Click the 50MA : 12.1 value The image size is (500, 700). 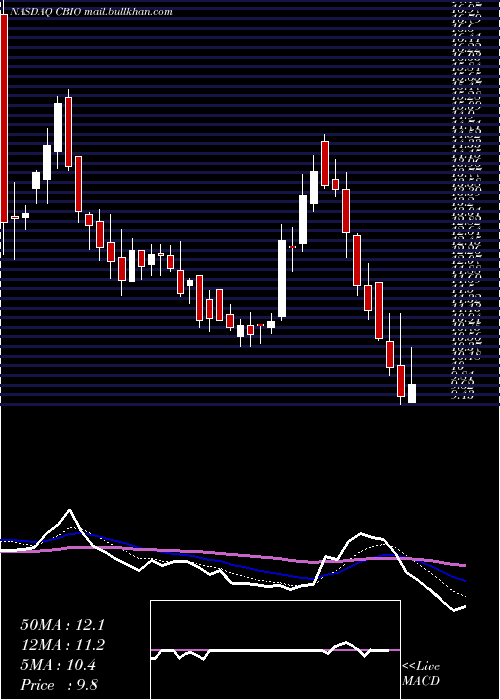point(62,625)
